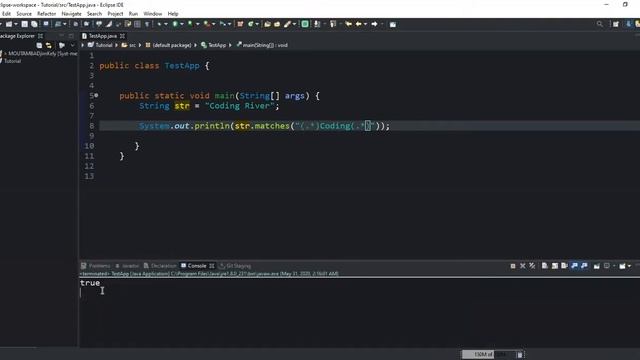640x360 pixels.
Task: Click the Coverage launch icon
Action: 190,24
